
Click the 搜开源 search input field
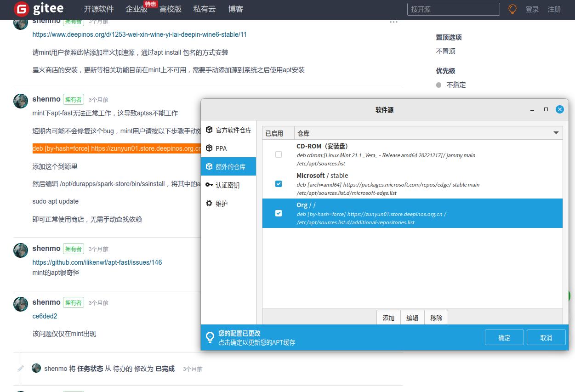click(453, 9)
